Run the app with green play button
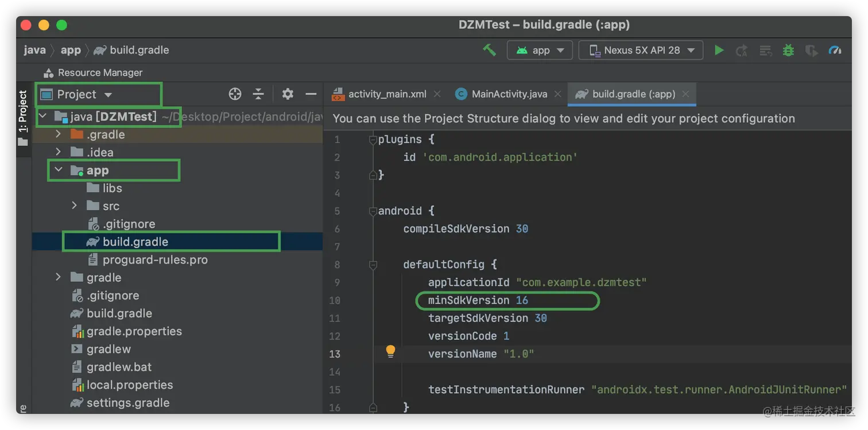Screen dimensions: 868x430 [719, 50]
